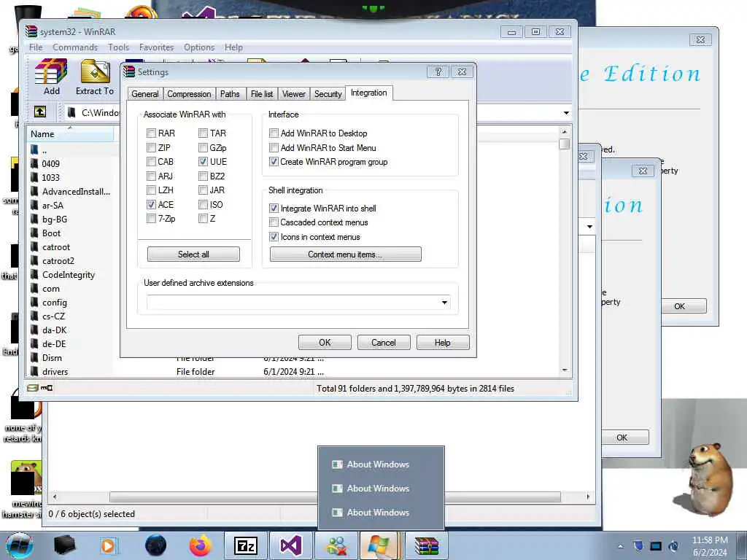Image resolution: width=747 pixels, height=560 pixels.
Task: Click the media player taskbar icon
Action: coord(108,545)
